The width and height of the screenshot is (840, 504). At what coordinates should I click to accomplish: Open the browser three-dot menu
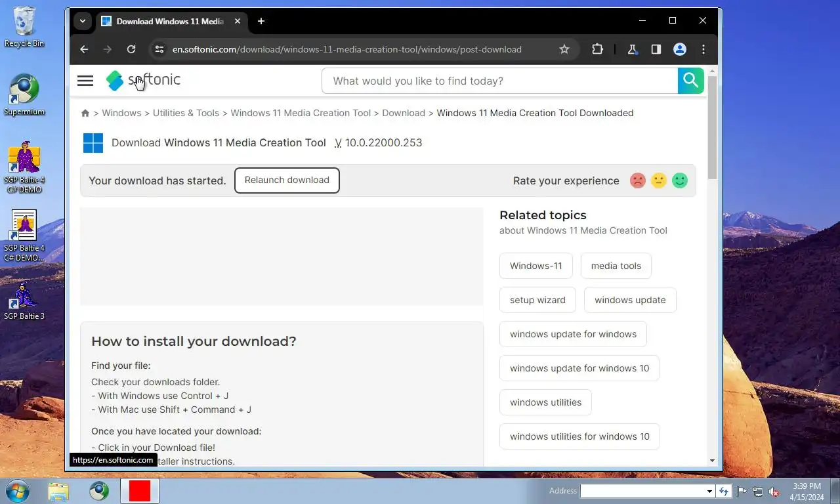703,49
